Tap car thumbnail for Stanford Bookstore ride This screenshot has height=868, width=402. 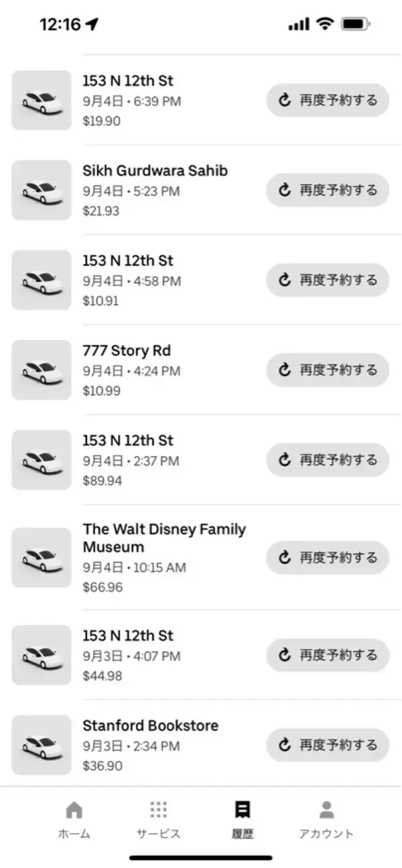coord(42,745)
